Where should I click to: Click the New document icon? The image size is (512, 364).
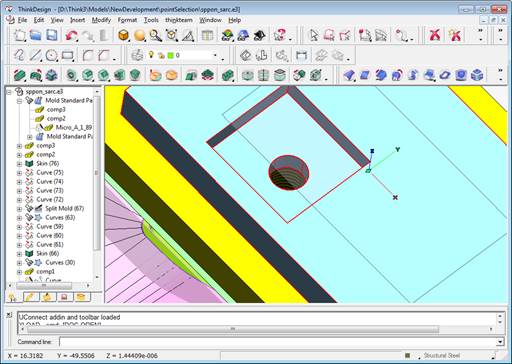pyautogui.click(x=20, y=35)
